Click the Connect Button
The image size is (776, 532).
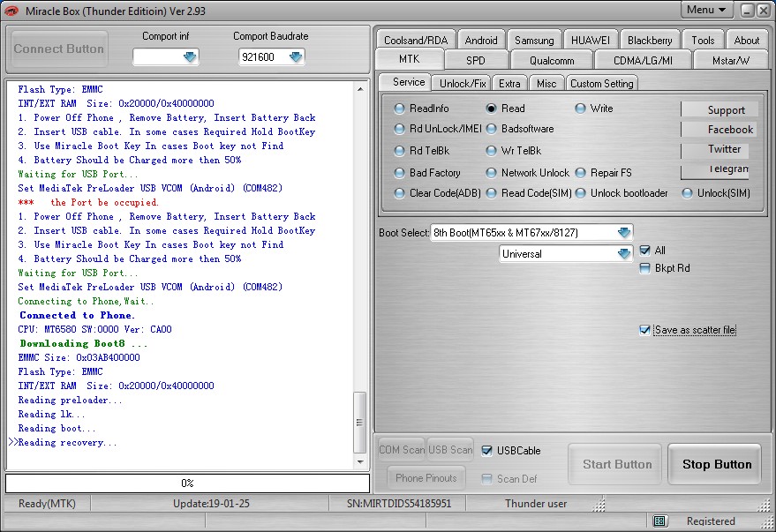(x=59, y=49)
